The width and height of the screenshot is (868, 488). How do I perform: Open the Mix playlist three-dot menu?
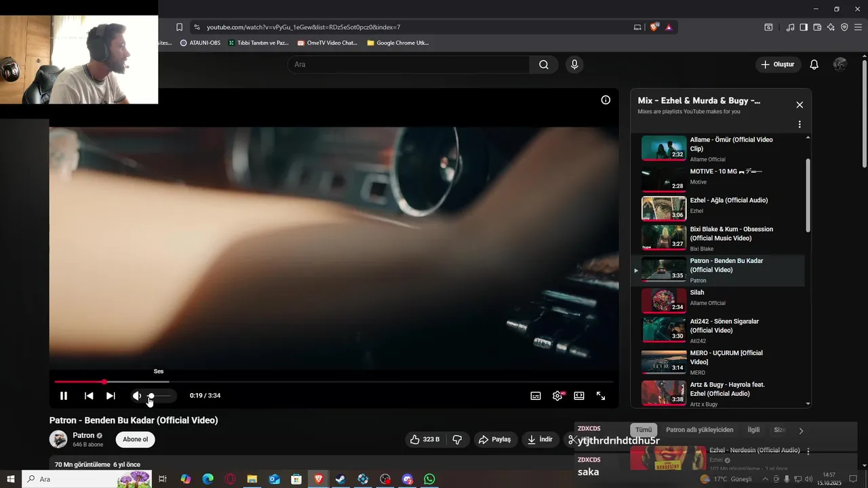(800, 125)
